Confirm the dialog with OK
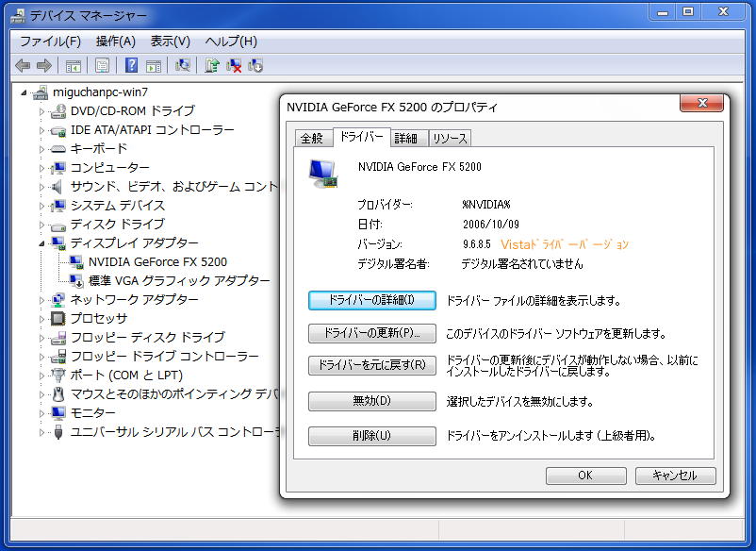Viewport: 756px width, 551px height. point(585,476)
